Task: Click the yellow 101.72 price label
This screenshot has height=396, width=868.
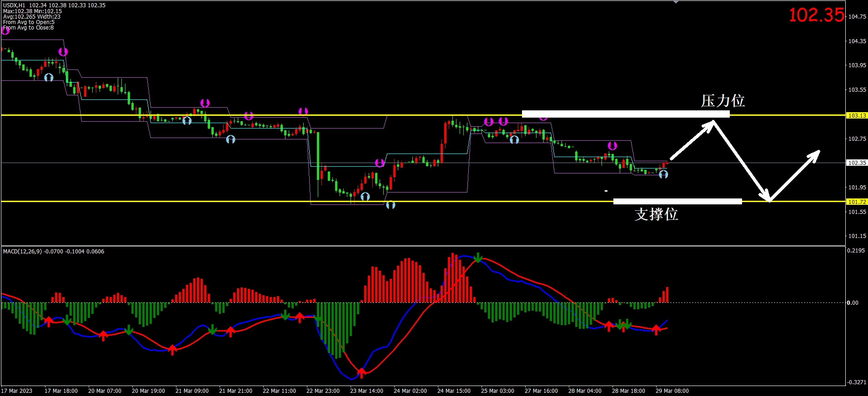Action: (x=857, y=202)
